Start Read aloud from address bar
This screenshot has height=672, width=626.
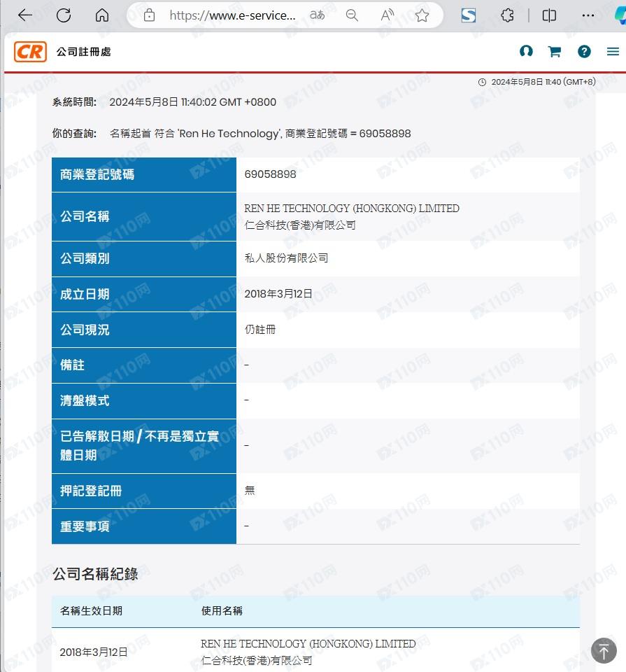387,15
